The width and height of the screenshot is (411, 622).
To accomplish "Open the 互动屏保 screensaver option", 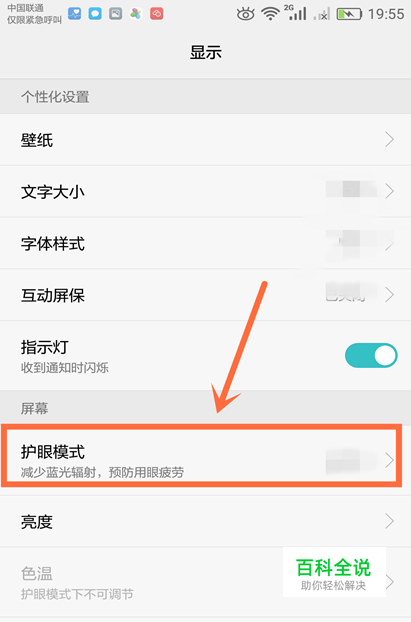I will pyautogui.click(x=206, y=295).
